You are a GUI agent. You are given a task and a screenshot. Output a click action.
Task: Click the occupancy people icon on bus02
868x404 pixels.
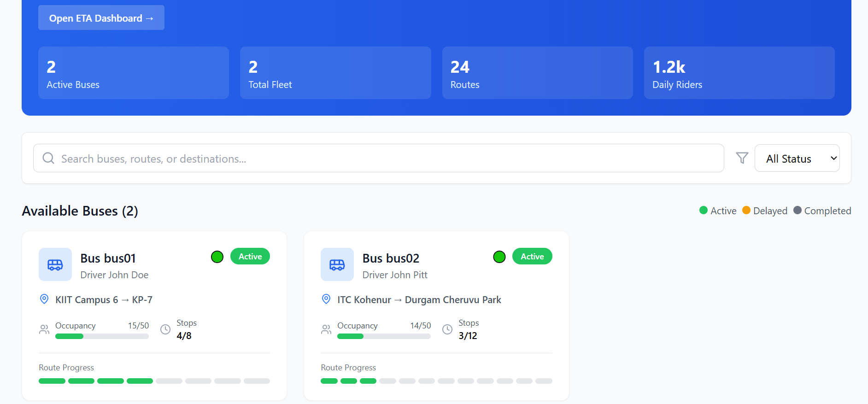coord(326,329)
